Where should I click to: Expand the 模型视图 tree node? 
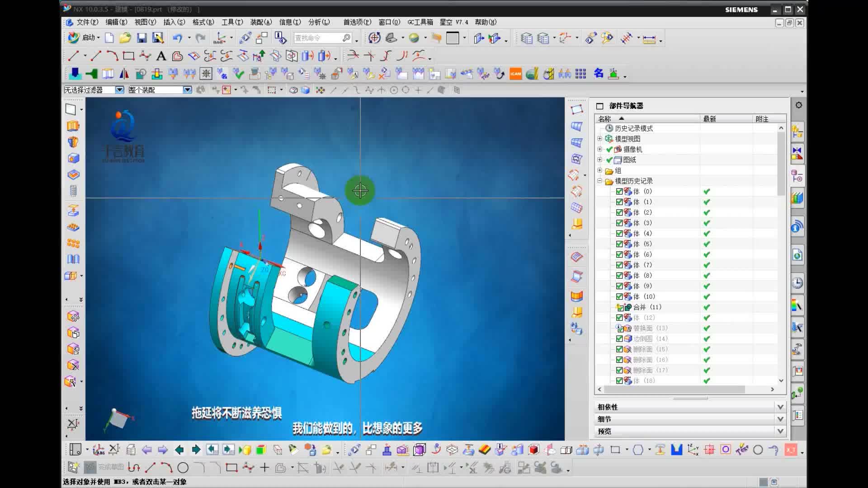point(599,139)
